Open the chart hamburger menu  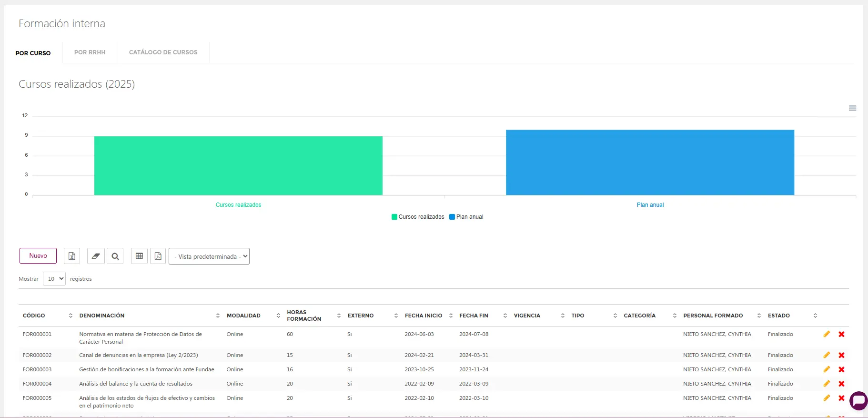point(852,108)
